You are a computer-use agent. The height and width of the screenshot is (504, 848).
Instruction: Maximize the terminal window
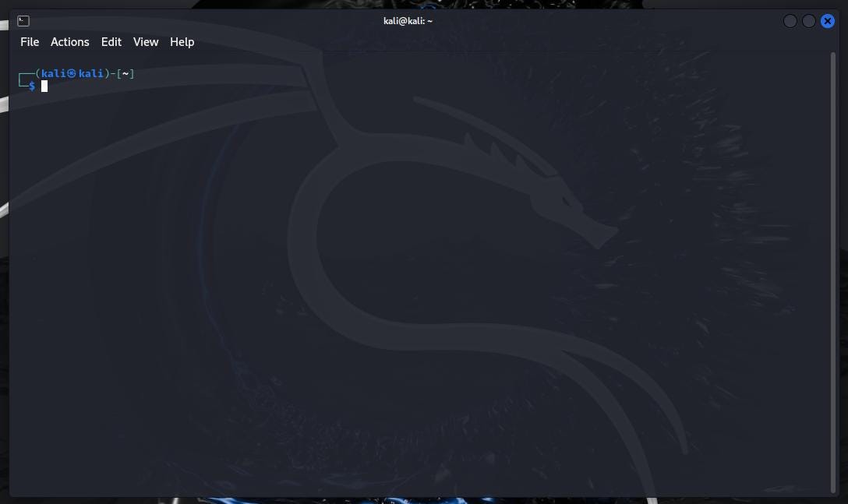pyautogui.click(x=808, y=21)
